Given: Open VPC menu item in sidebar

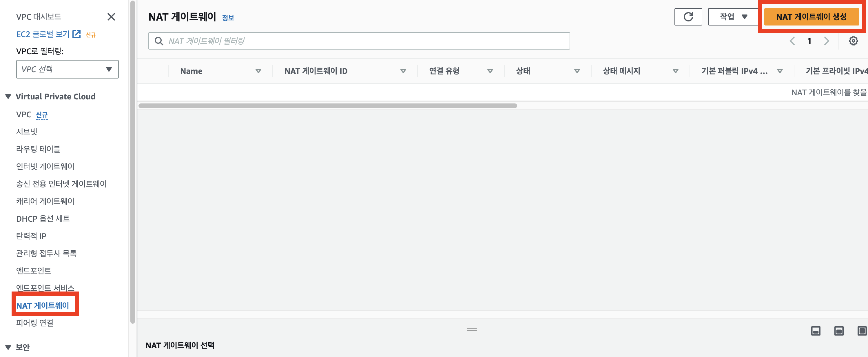Looking at the screenshot, I should [23, 115].
